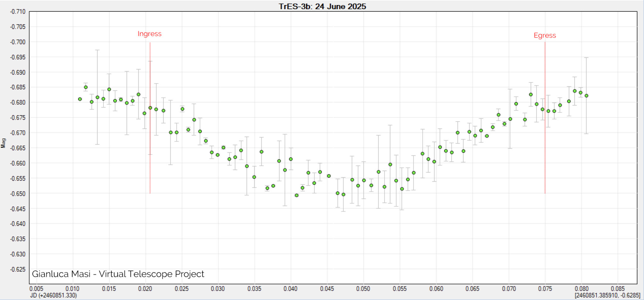
Task: Select the 'Egress' red text label
Action: pyautogui.click(x=545, y=35)
